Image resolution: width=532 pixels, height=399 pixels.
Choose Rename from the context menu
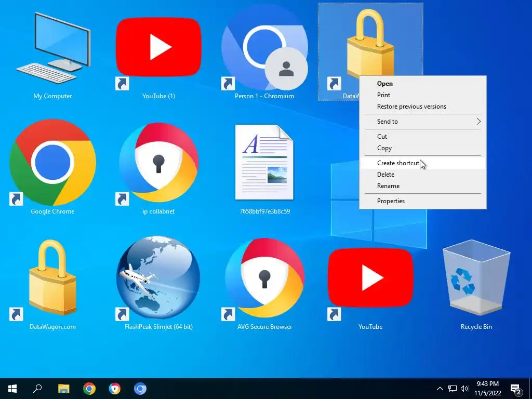pyautogui.click(x=423, y=186)
